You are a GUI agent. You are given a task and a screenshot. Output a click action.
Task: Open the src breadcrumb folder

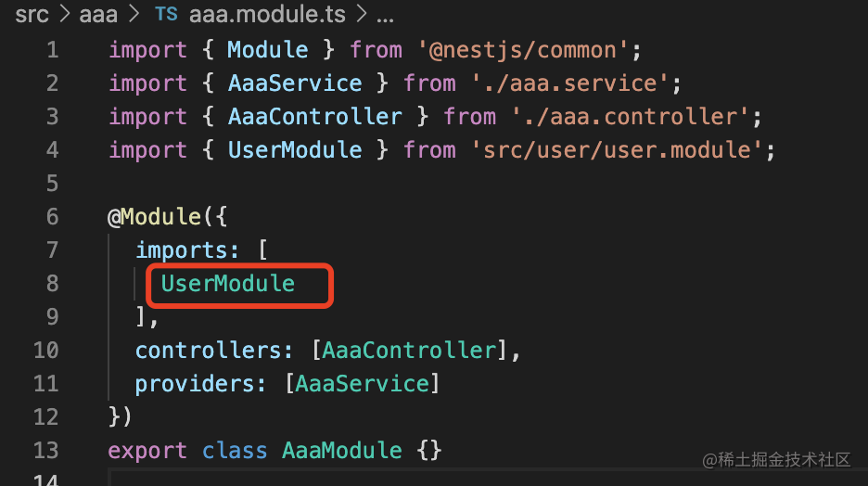click(32, 15)
